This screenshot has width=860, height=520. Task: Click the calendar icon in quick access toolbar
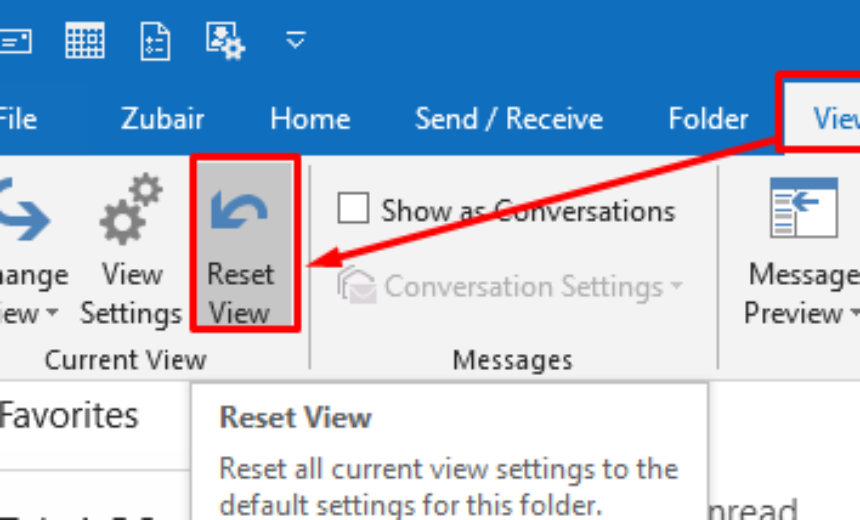86,40
